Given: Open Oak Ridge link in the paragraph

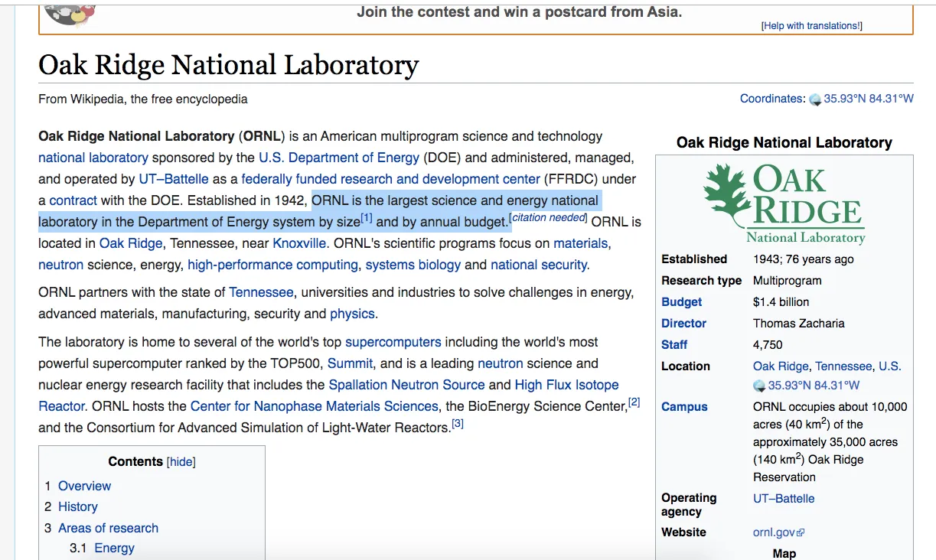Looking at the screenshot, I should coord(131,243).
